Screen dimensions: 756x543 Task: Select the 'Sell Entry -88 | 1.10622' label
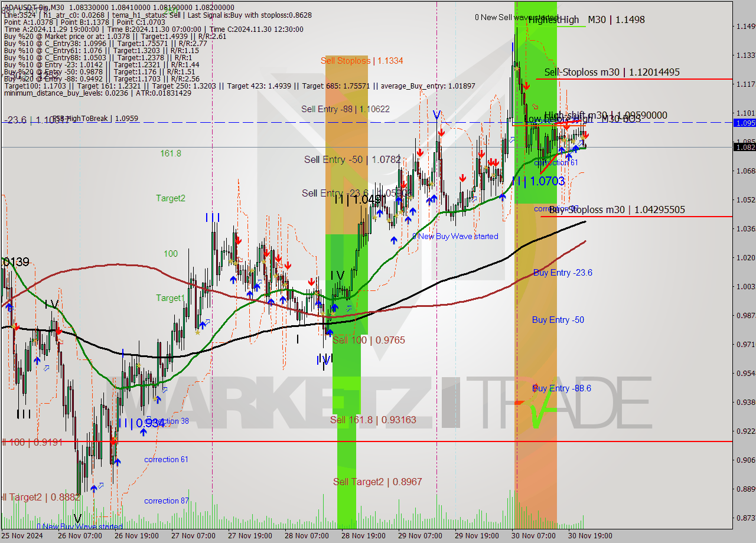[x=346, y=109]
